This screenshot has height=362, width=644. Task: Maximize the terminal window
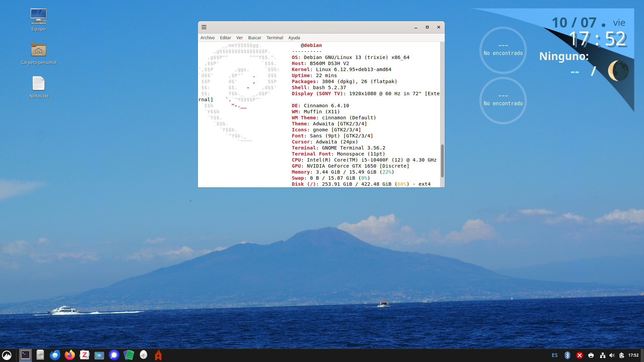[x=427, y=27]
